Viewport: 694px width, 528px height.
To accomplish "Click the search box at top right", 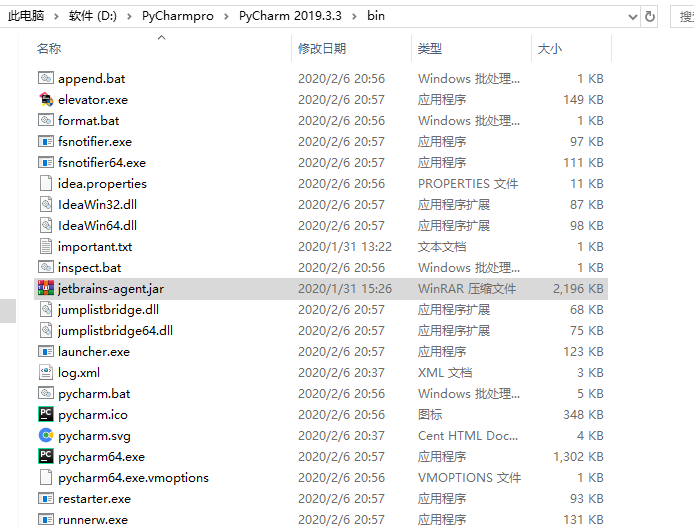I will pos(682,17).
